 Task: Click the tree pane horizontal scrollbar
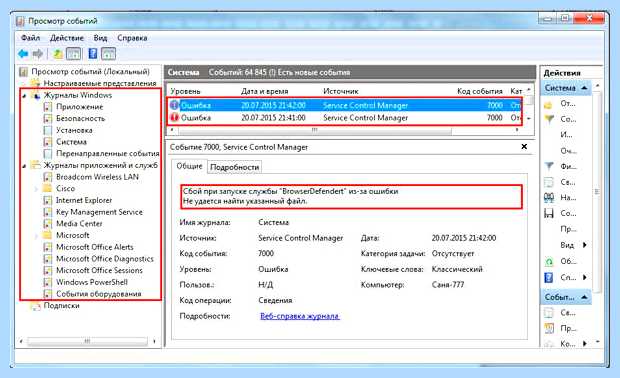tap(87, 341)
